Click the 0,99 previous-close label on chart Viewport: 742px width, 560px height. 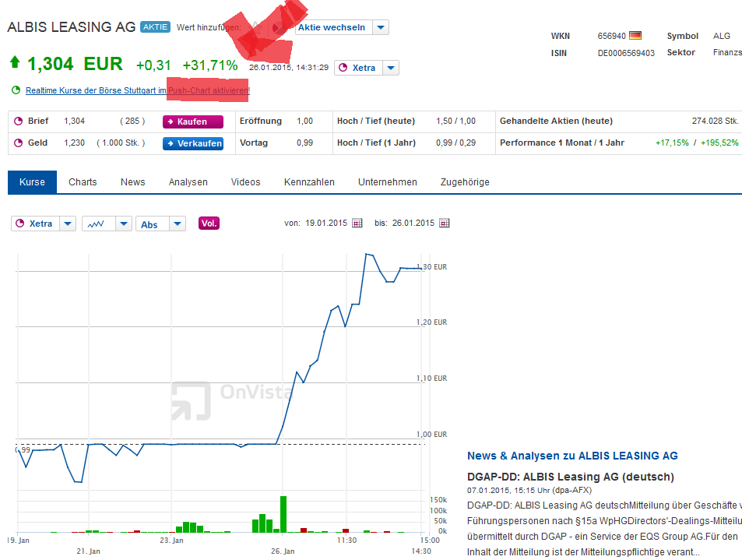coord(23,449)
